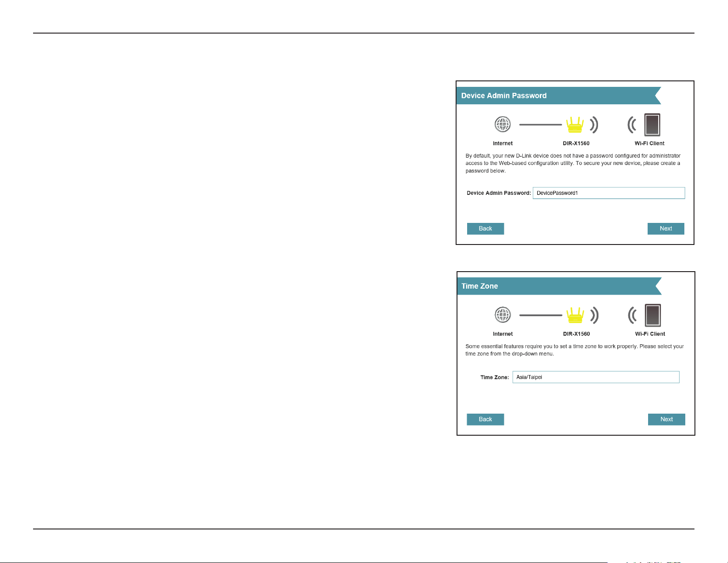Click the "Device Admin Password" header title
The height and width of the screenshot is (563, 728).
(504, 96)
